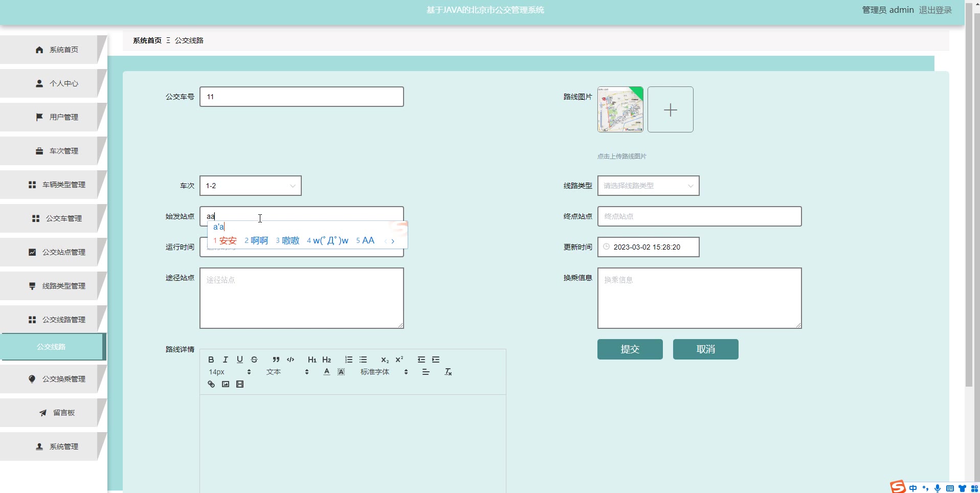Click the 途径站点 text area
This screenshot has width=980, height=493.
click(x=302, y=298)
